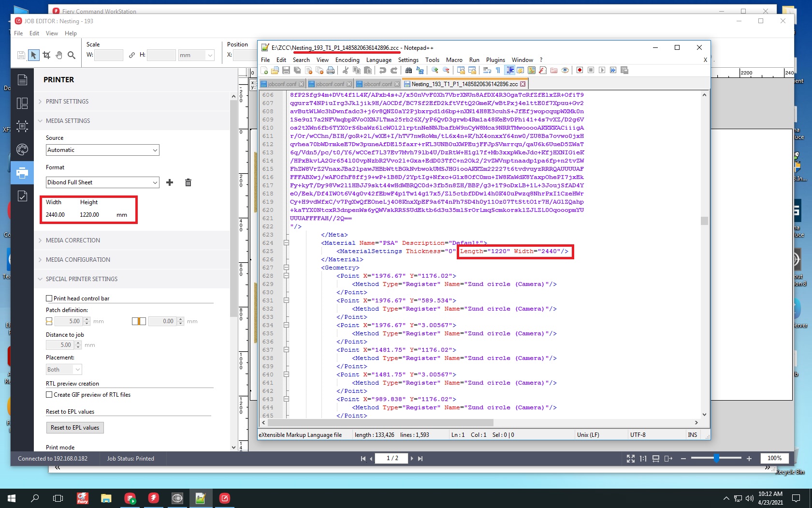Click the Print icon in Notepad++ toolbar

[331, 71]
